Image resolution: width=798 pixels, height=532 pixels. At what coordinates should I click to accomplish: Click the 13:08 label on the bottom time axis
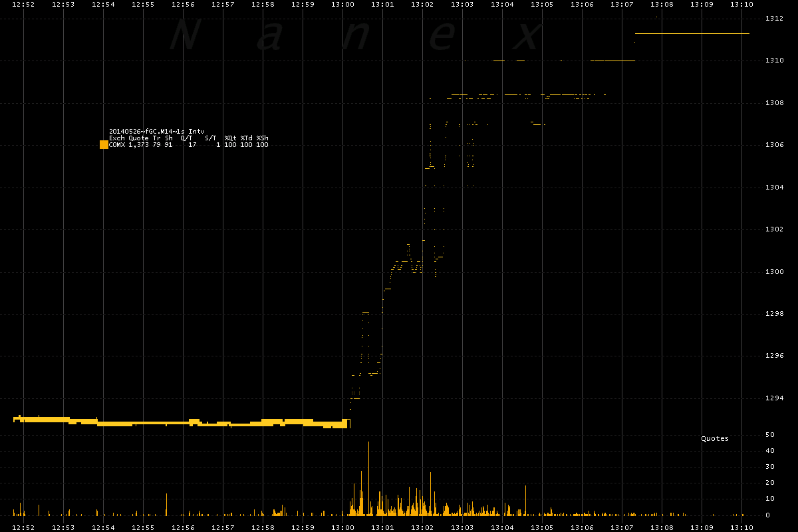tap(662, 527)
